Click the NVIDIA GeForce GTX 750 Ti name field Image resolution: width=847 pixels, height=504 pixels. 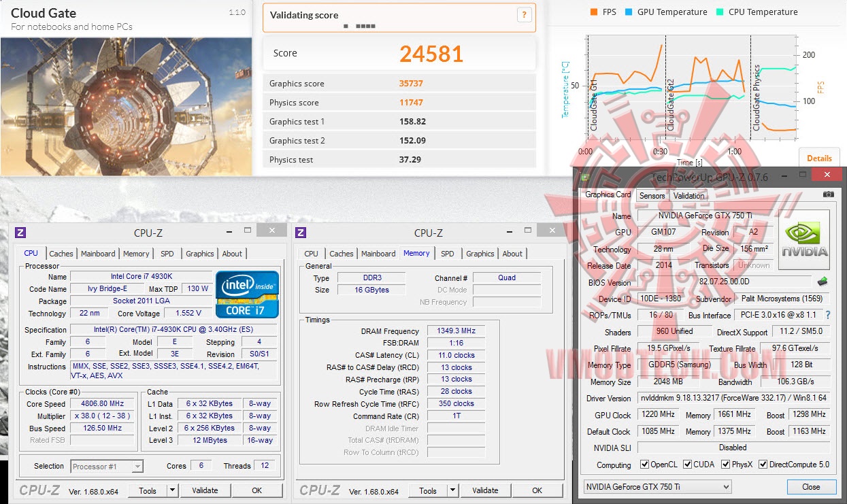(705, 216)
